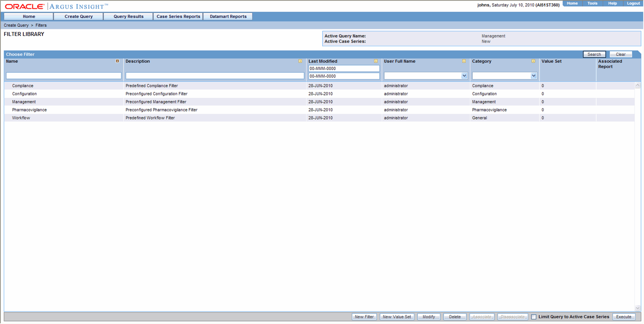Open the Create Query tab

(x=79, y=16)
